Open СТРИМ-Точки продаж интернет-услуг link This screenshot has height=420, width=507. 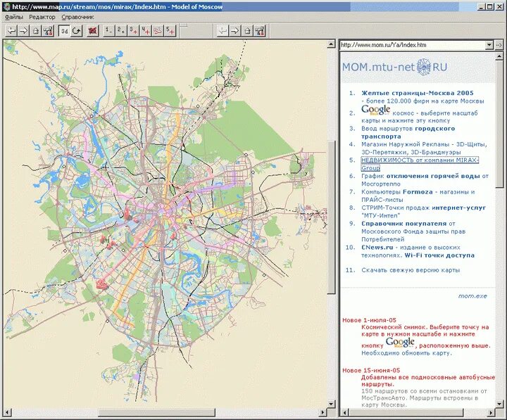point(423,212)
